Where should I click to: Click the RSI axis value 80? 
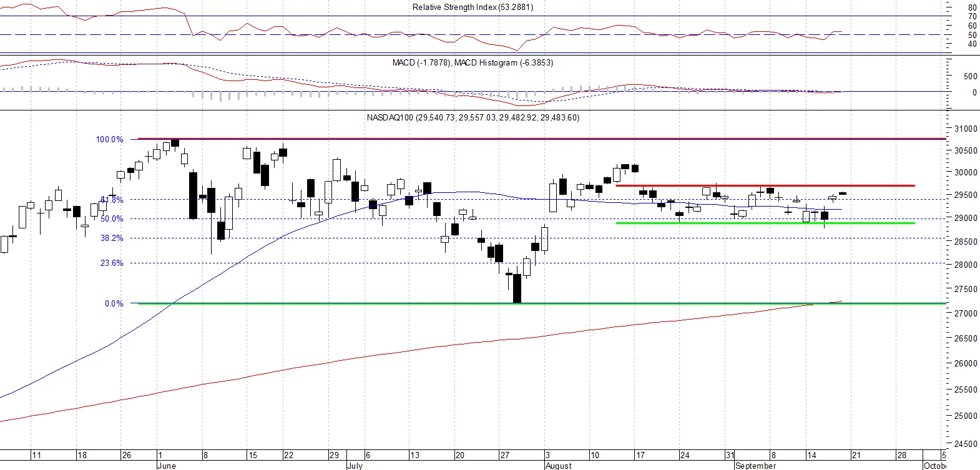(x=972, y=8)
